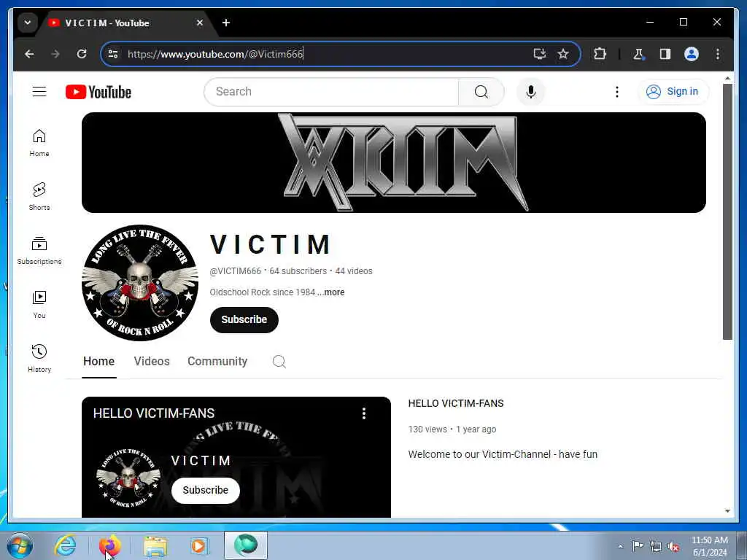Search within the channel magnifier
The height and width of the screenshot is (560, 747).
click(279, 362)
